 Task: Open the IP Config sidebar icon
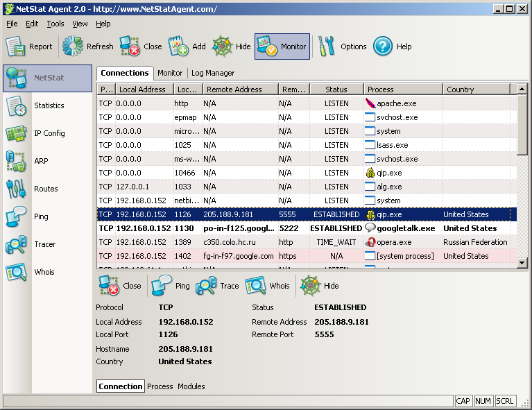(16, 133)
